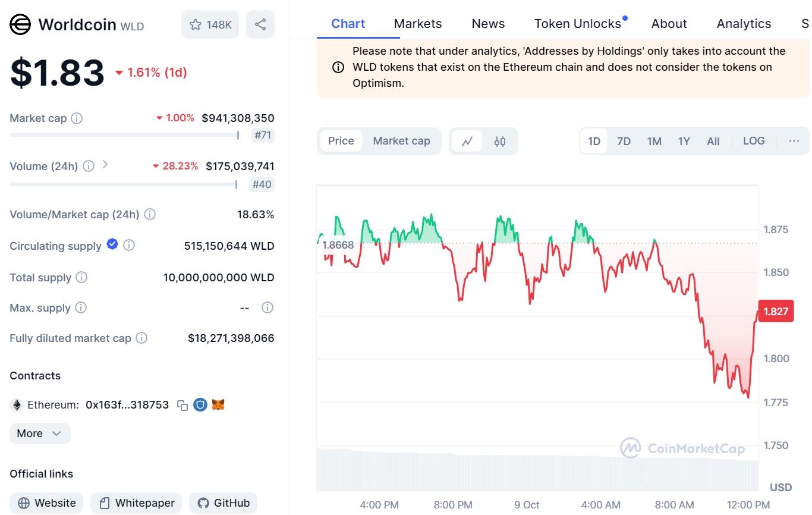Viewport: 812px width, 515px height.
Task: Click the market cap rank progress bar
Action: coord(124,136)
